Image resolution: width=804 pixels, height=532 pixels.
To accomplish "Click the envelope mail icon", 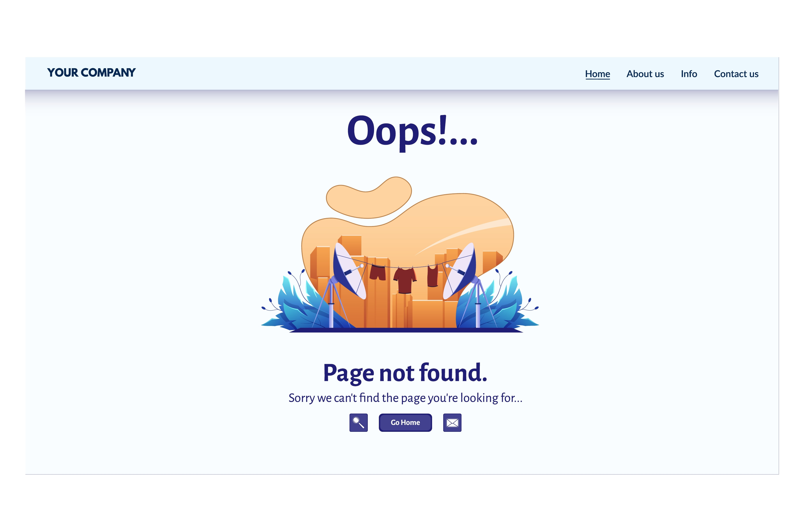I will click(x=452, y=423).
